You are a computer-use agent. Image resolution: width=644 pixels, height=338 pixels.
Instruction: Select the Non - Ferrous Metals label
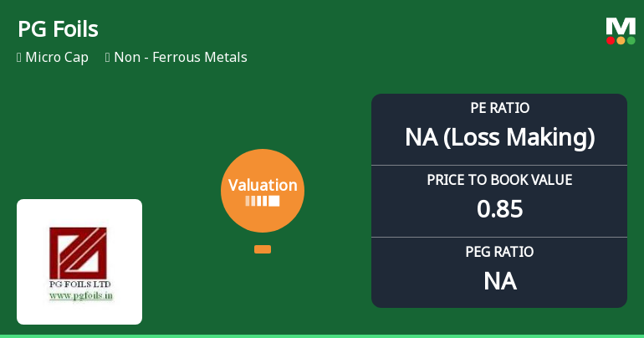(182, 58)
